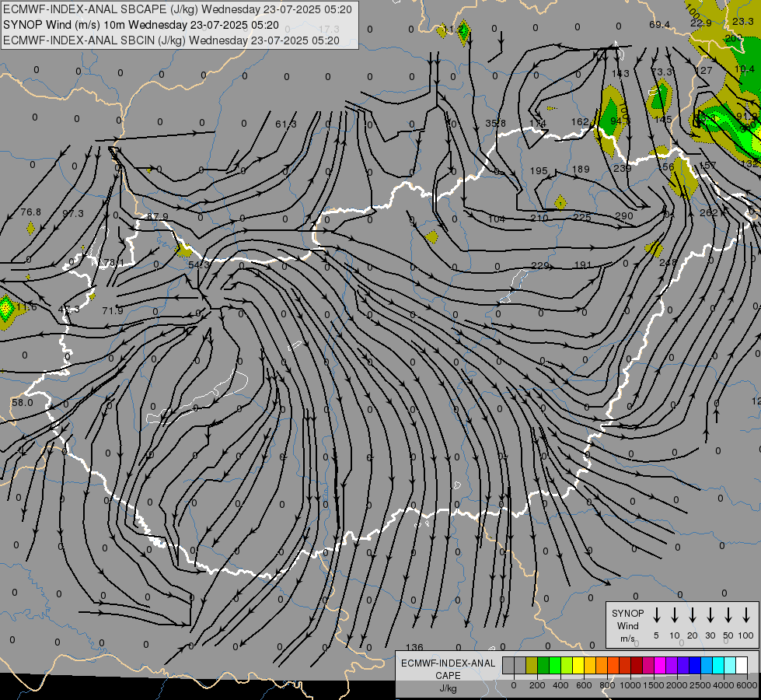This screenshot has width=761, height=700.
Task: Select the dark green CAPE legend swatch
Action: (x=543, y=666)
